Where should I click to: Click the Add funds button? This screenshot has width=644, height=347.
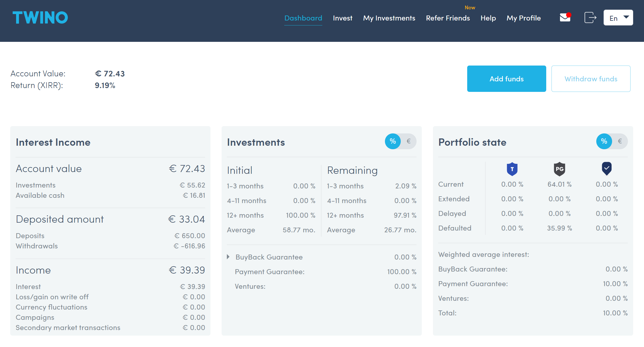coord(506,79)
